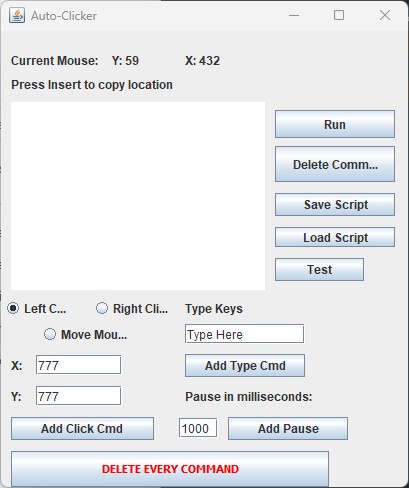This screenshot has width=409, height=488.
Task: Click the Java icon in title bar
Action: click(x=17, y=15)
